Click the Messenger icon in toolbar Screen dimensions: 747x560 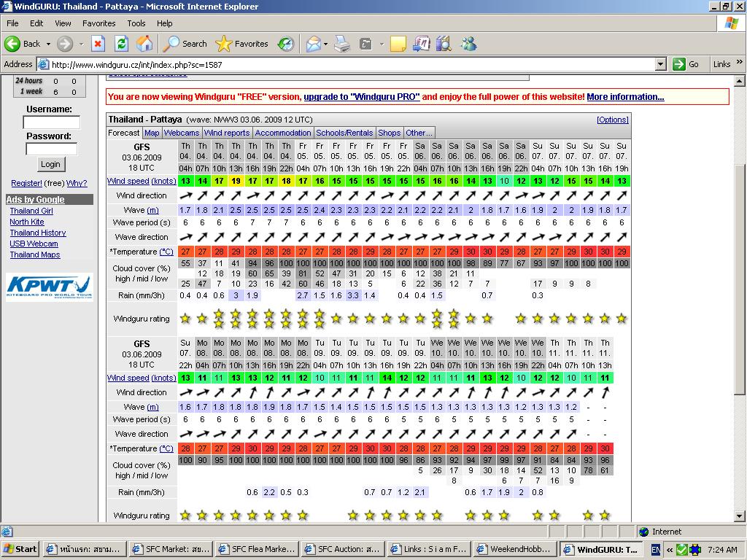[x=468, y=44]
